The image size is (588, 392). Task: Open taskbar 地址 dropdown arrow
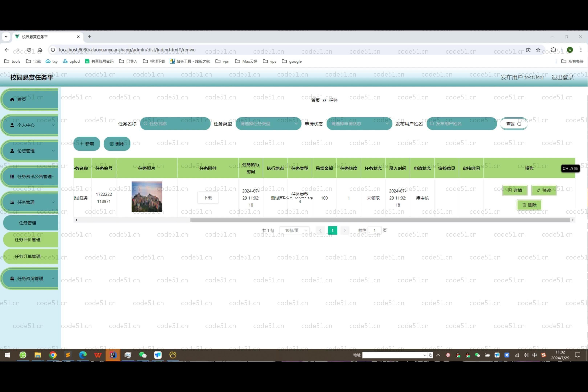(x=424, y=355)
